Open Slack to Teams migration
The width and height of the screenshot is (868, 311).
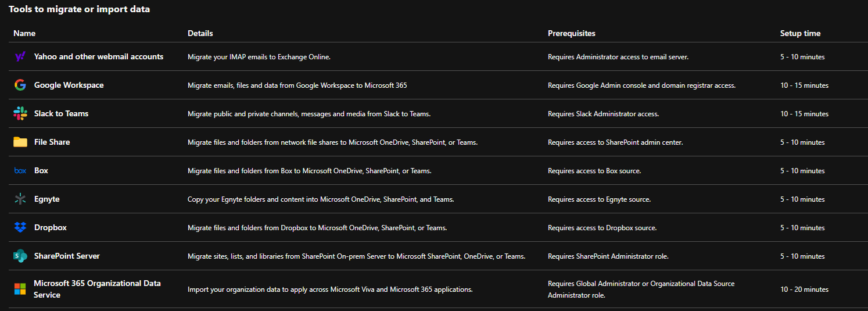pos(61,113)
